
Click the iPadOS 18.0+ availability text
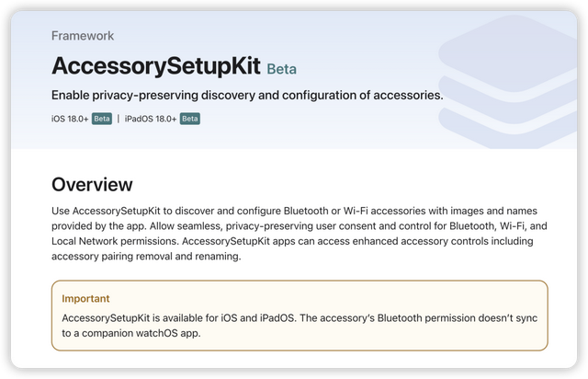pyautogui.click(x=151, y=119)
